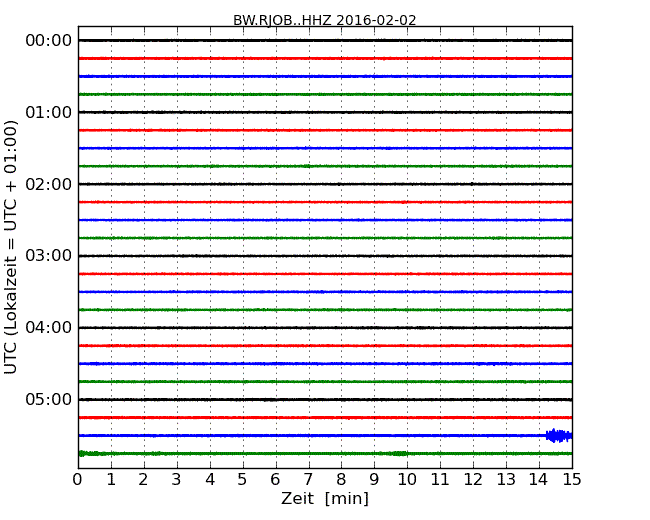Image resolution: width=650 pixels, height=520 pixels.
Task: Click x-axis tick label 13
Action: tap(506, 480)
